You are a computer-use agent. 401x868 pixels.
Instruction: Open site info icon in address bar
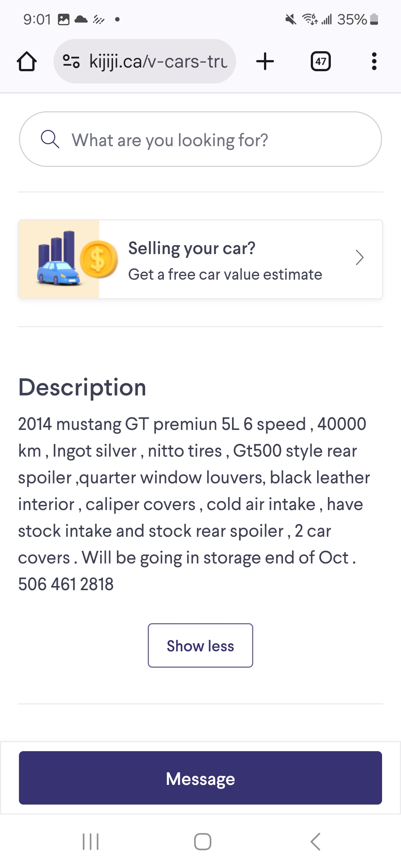click(71, 61)
